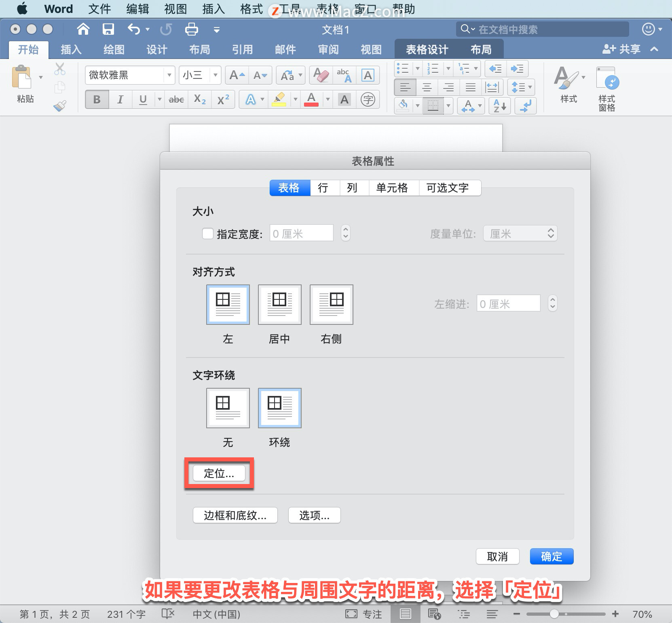
Task: Click the Home icon in title bar
Action: 83,29
